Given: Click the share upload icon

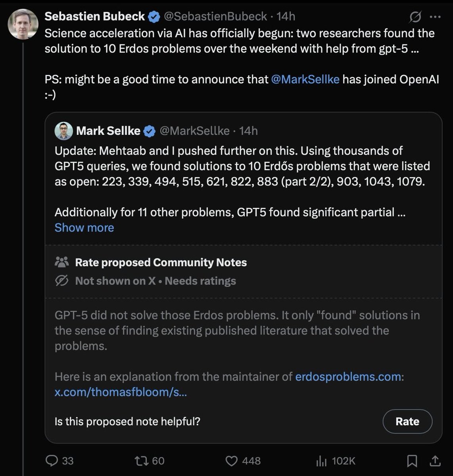Looking at the screenshot, I should 435,460.
